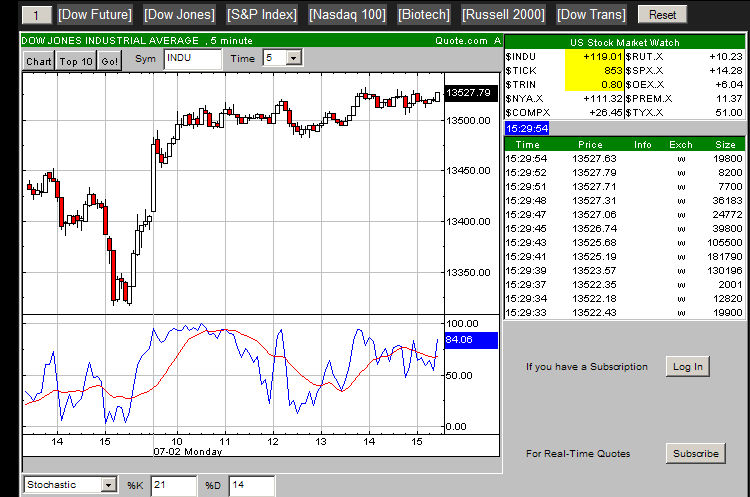The image size is (750, 497).
Task: Select the 15:29:33 trade row
Action: click(x=624, y=312)
